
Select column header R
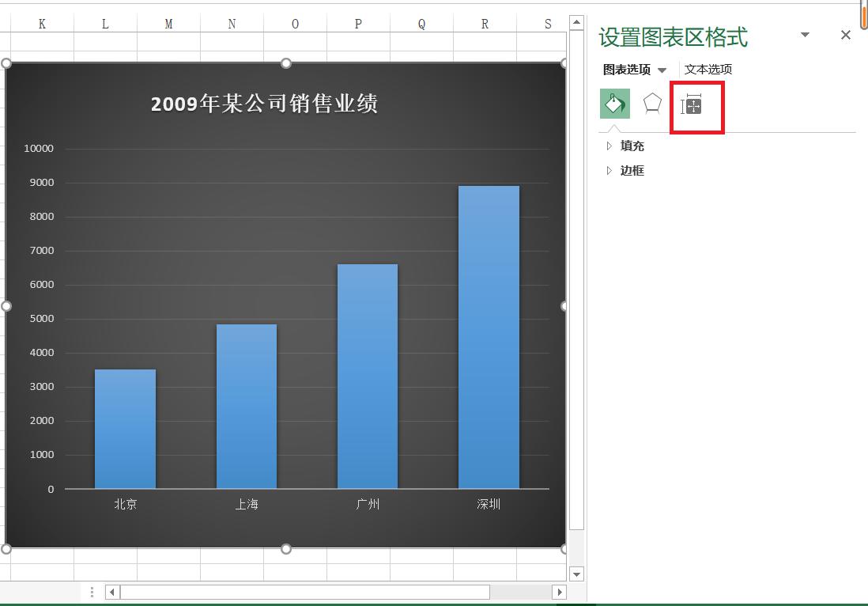485,23
